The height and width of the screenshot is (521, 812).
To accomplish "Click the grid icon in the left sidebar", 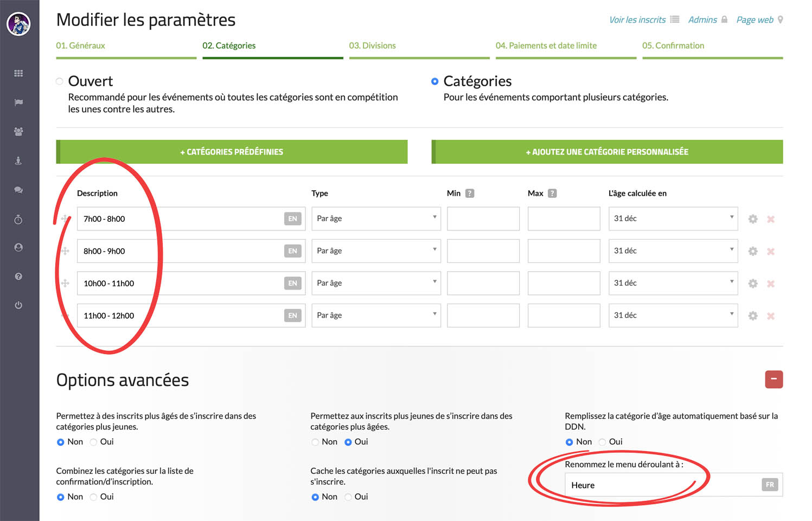I will (18, 73).
